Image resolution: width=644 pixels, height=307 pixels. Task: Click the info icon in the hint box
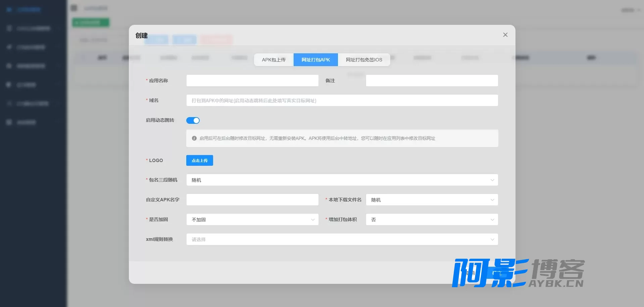194,138
